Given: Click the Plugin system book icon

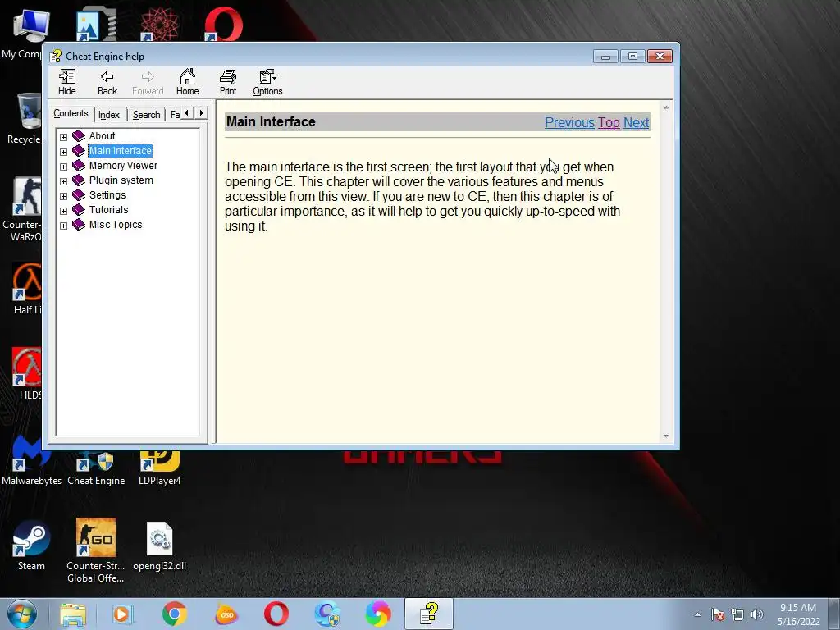Looking at the screenshot, I should (79, 180).
